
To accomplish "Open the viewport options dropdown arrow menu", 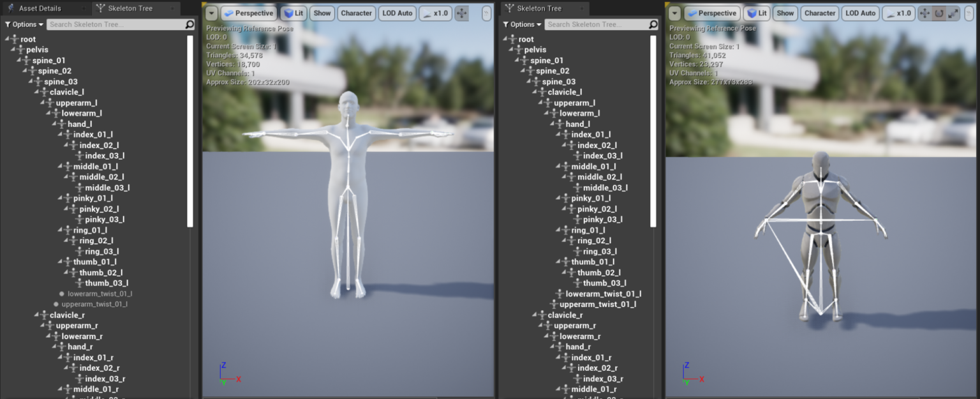I will [x=211, y=13].
